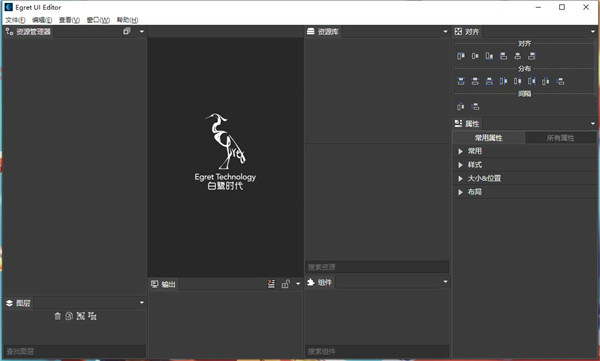Screen dimensions: 600x361
Task: Open the 窗口(W) menu
Action: 98,20
